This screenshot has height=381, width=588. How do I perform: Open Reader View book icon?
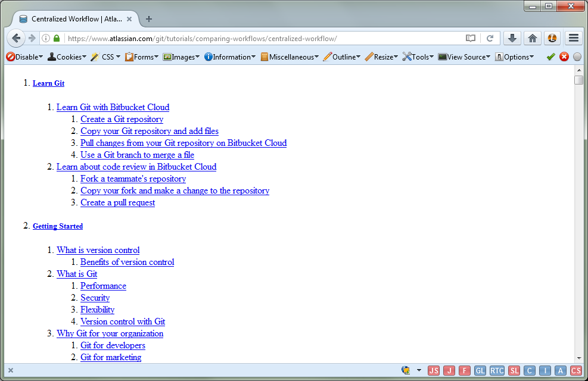click(471, 38)
